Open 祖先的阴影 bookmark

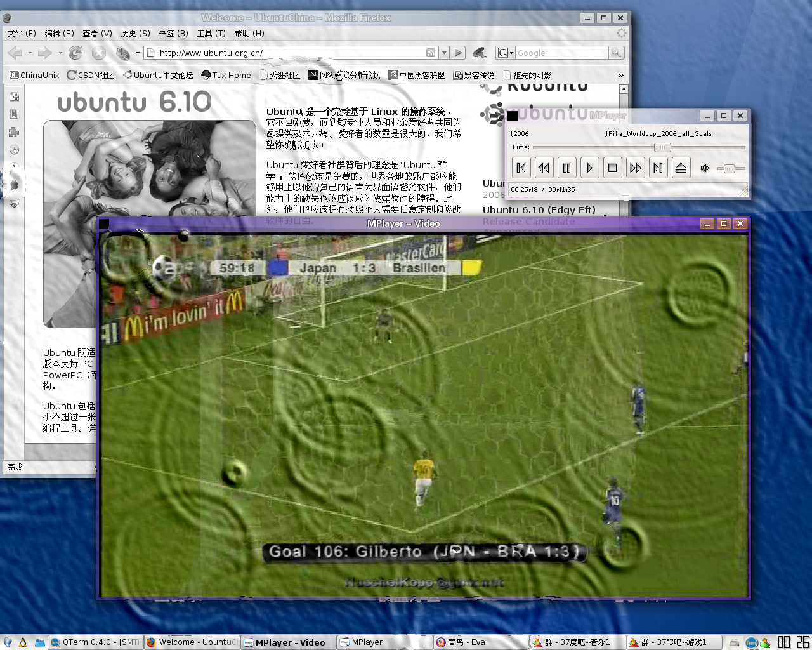527,75
